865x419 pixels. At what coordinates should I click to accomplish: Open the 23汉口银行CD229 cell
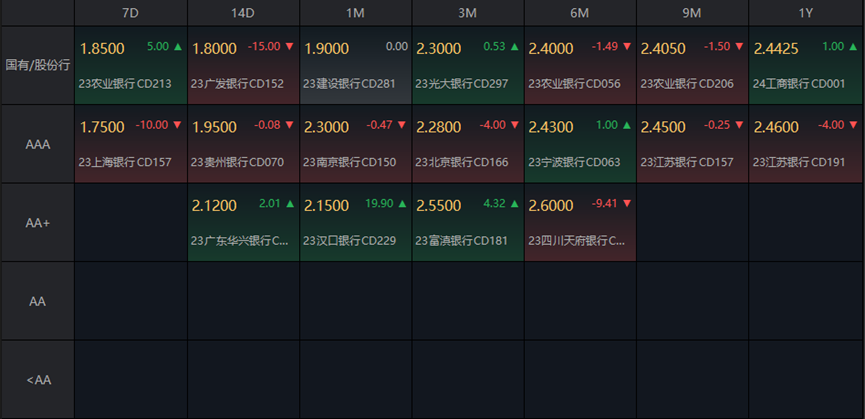[355, 223]
